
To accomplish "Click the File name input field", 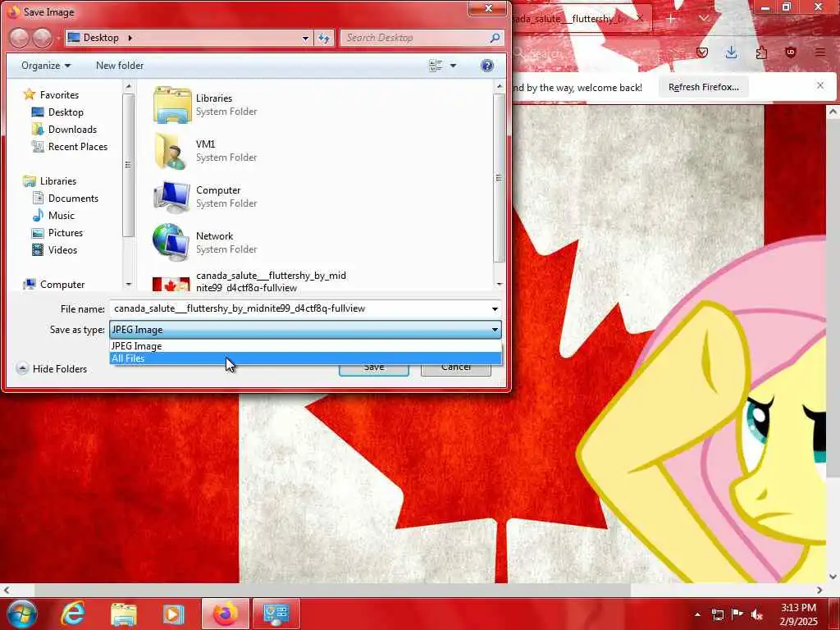I will click(299, 308).
